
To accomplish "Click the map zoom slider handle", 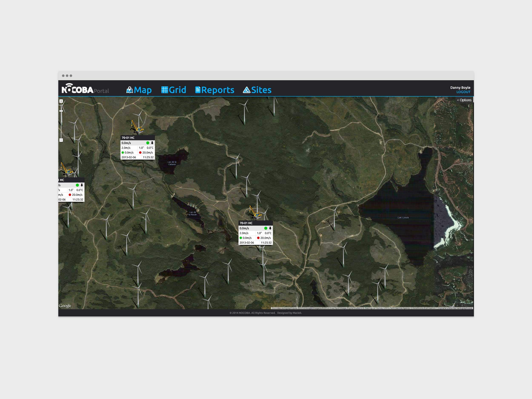I will pyautogui.click(x=61, y=111).
